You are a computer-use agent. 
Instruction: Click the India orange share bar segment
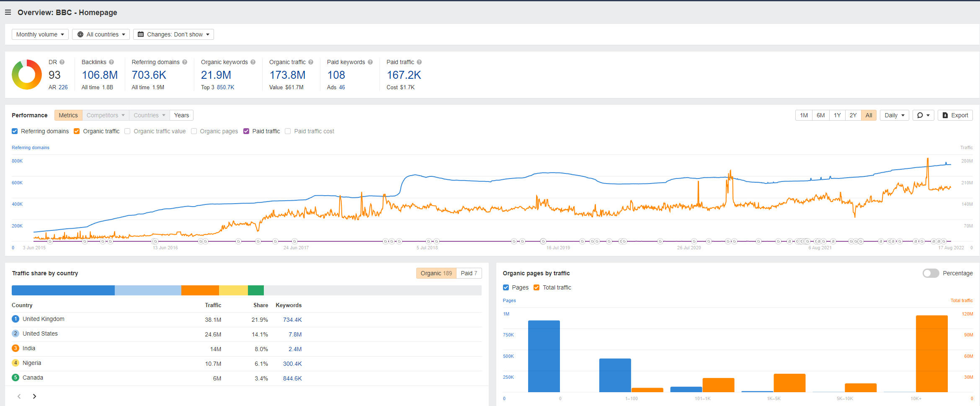(x=200, y=290)
